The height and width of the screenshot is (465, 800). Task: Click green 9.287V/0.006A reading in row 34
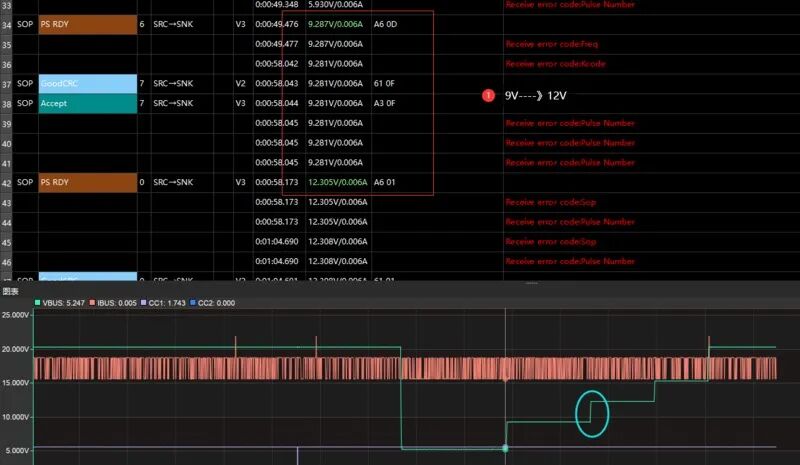(335, 24)
